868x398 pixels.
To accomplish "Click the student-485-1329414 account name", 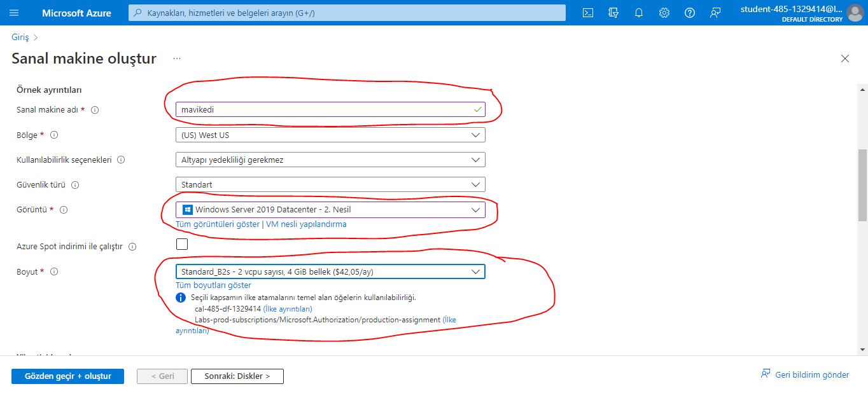I will point(792,9).
